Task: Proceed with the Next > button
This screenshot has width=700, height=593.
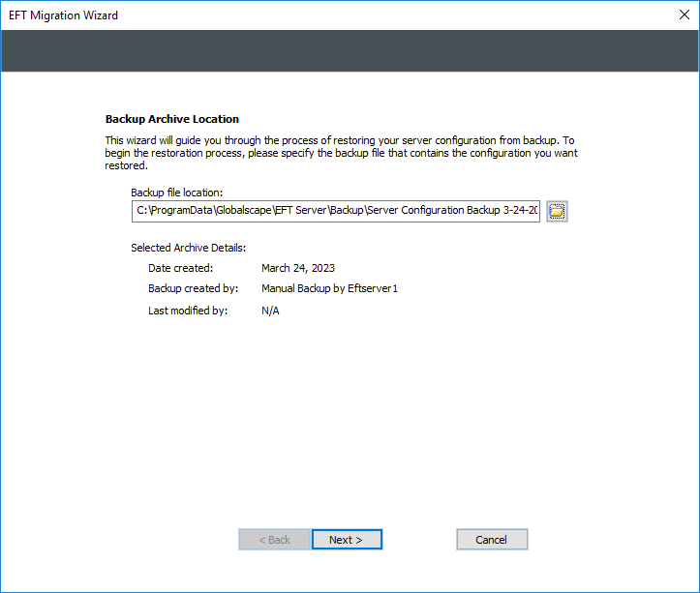Action: 347,540
